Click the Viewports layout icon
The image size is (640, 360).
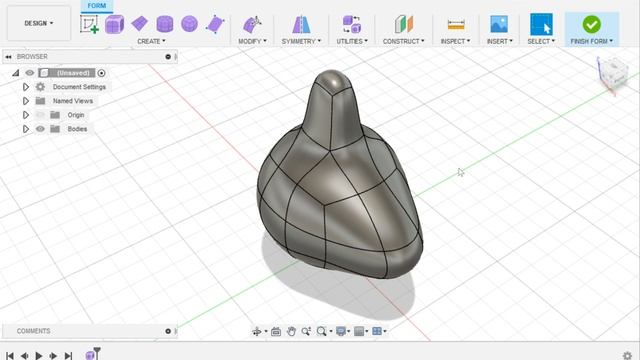[x=377, y=331]
